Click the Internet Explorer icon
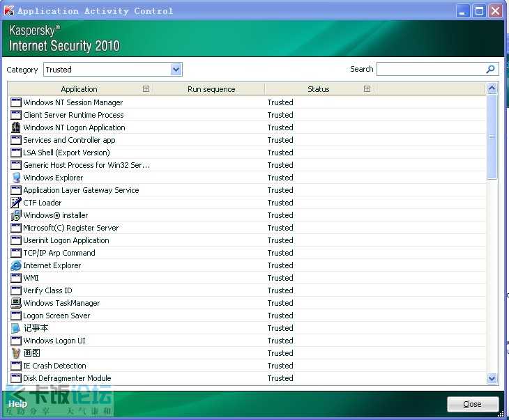This screenshot has width=509, height=420. click(x=16, y=265)
